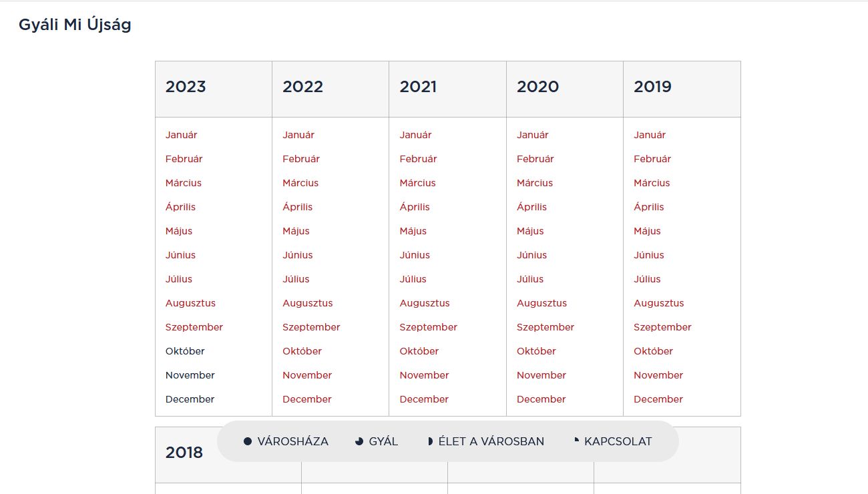
Task: Open Február in the 2020 column
Action: (x=535, y=159)
